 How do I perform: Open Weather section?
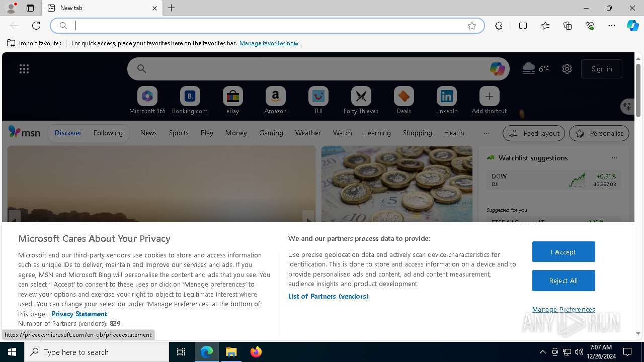[x=308, y=133]
